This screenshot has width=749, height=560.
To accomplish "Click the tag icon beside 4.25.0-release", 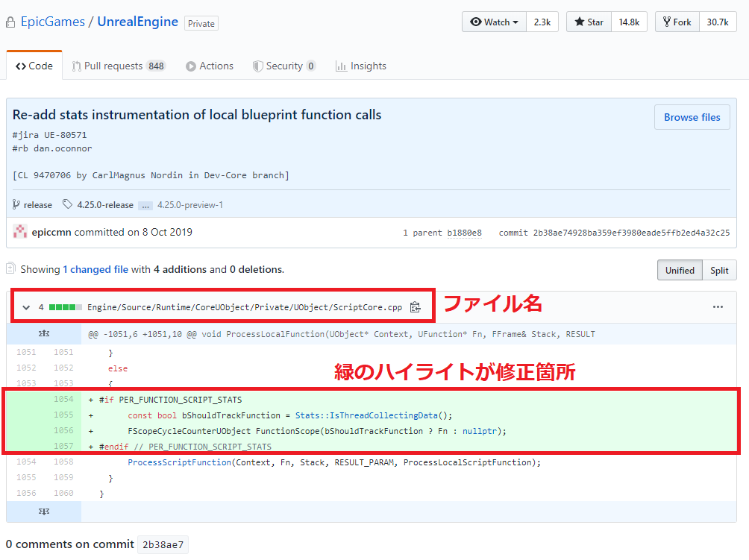I will 67,204.
